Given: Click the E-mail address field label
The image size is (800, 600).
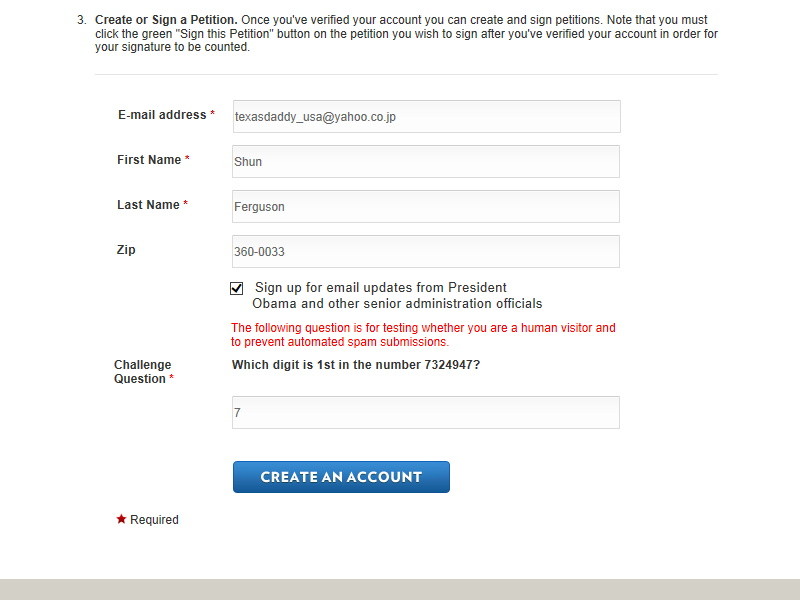Looking at the screenshot, I should coord(161,115).
